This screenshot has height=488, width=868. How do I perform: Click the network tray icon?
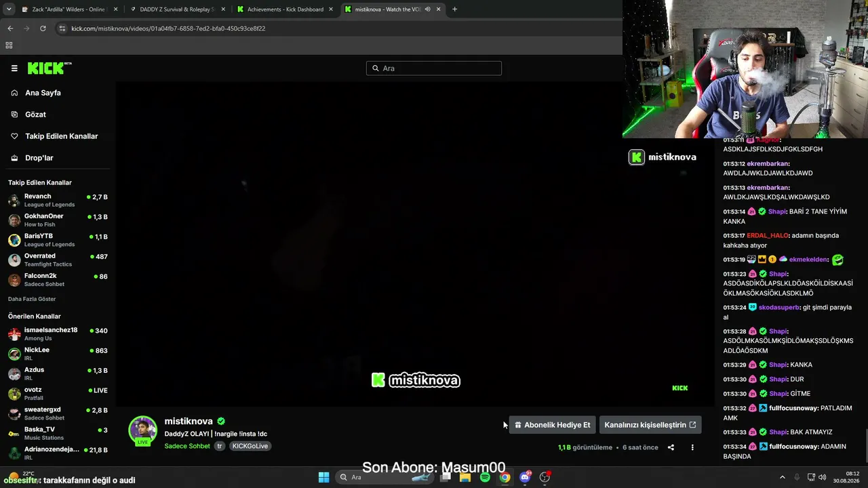click(811, 477)
